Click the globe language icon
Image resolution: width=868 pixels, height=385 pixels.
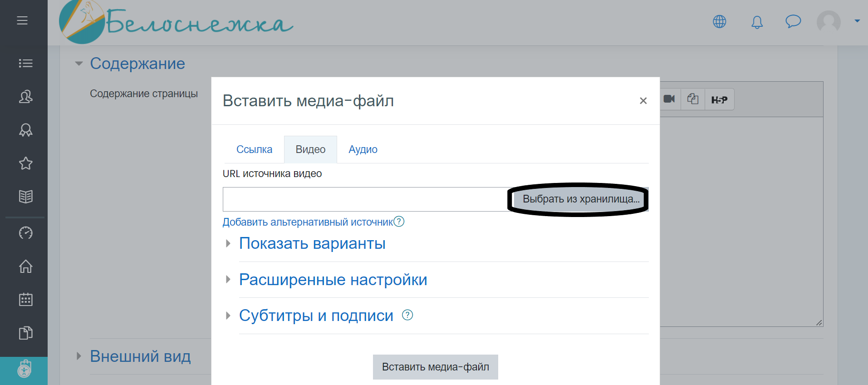[x=719, y=22]
